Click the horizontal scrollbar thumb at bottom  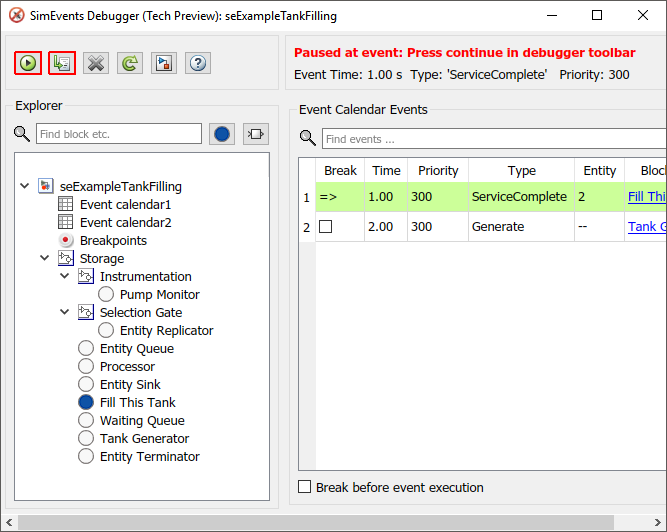click(316, 522)
